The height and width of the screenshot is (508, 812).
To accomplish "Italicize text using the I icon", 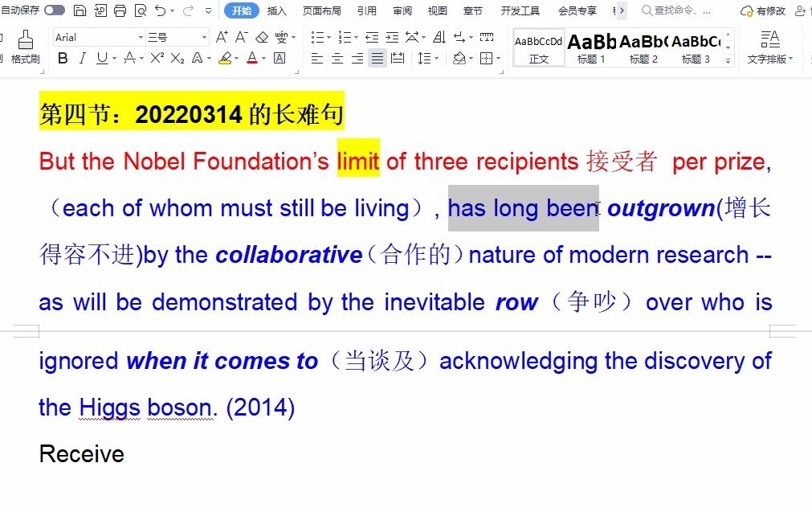I will point(83,57).
